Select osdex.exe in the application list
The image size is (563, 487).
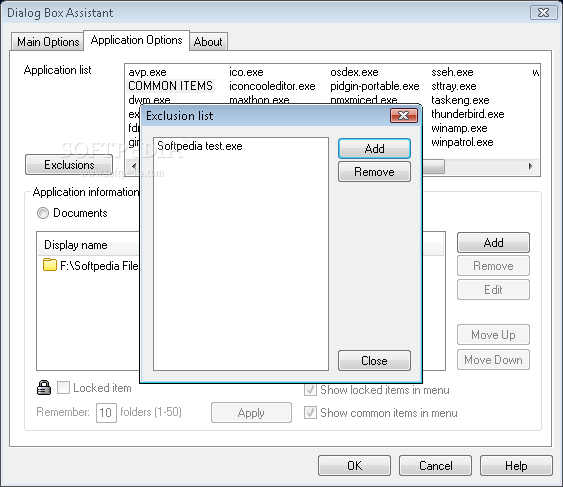pos(354,72)
